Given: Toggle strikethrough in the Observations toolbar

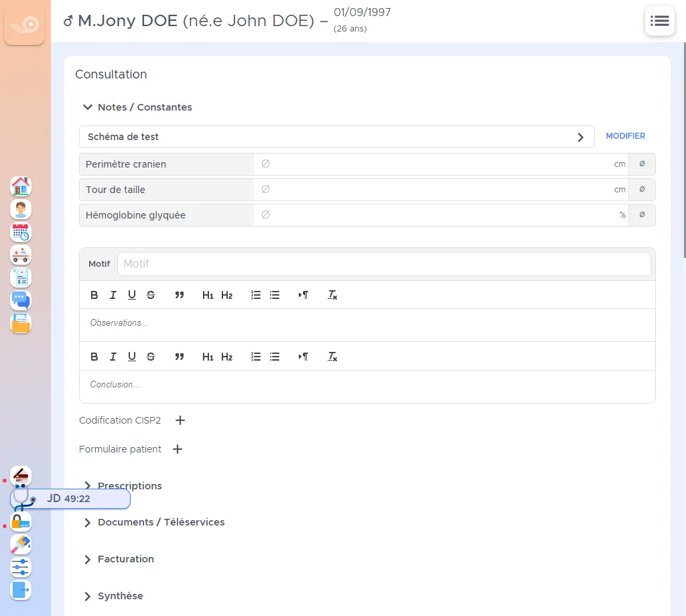Looking at the screenshot, I should tap(151, 295).
